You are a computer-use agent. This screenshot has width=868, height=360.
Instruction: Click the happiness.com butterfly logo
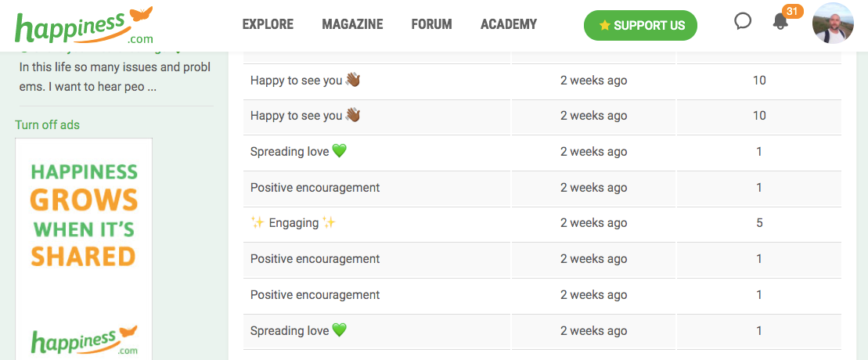point(84,25)
